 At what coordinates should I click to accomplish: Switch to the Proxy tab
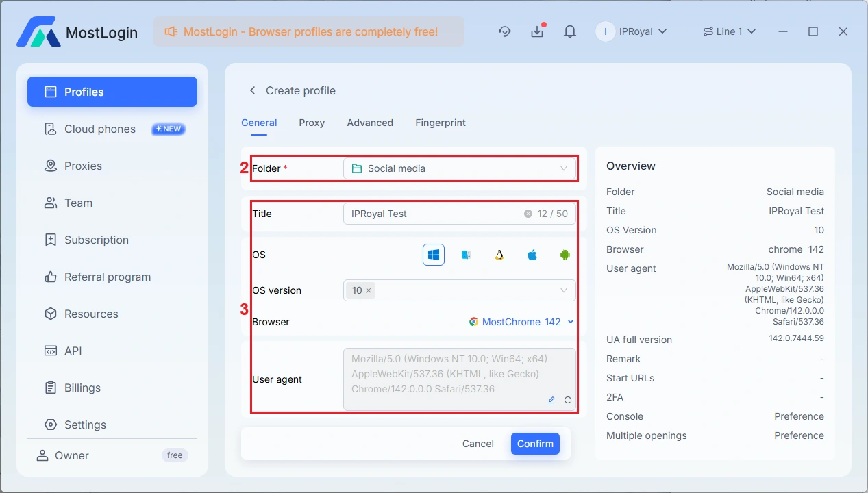click(312, 123)
